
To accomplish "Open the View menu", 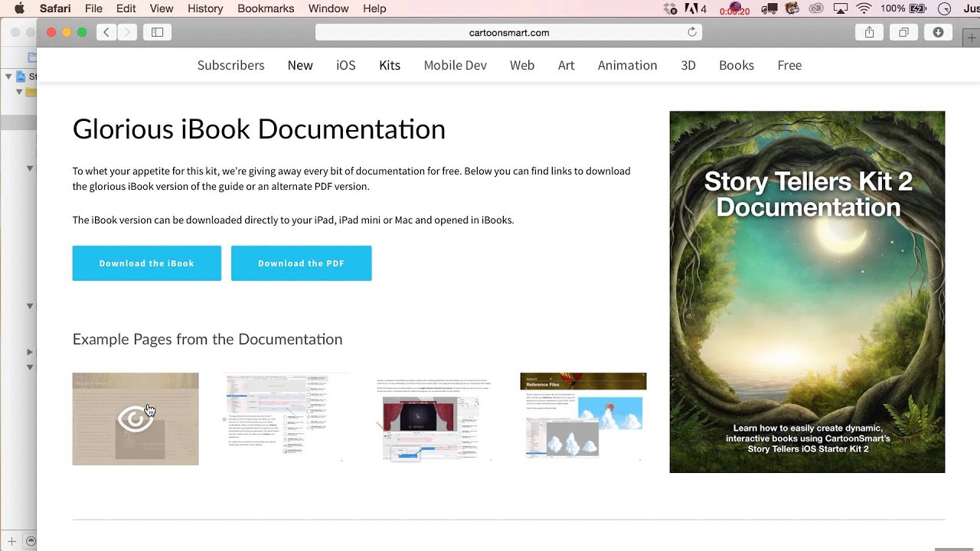I will 162,8.
